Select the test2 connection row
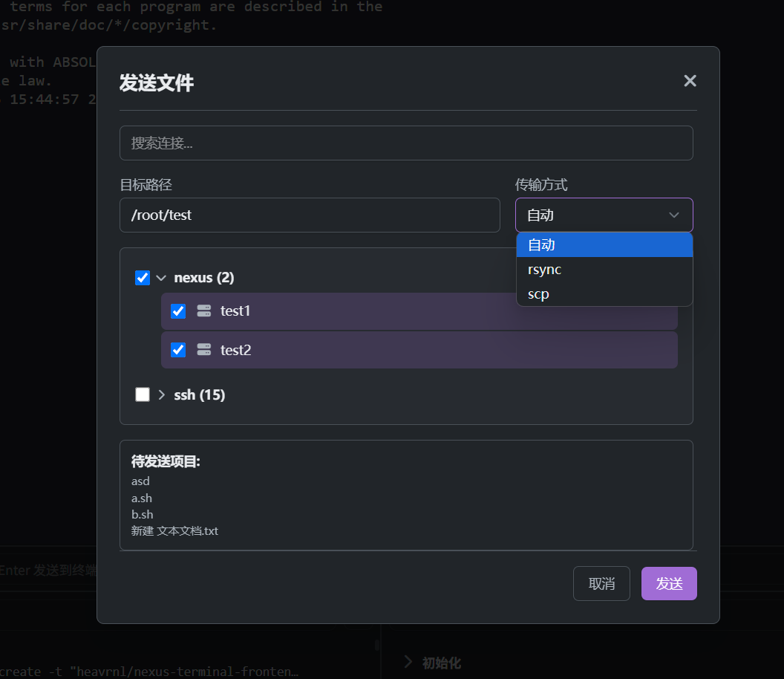The image size is (784, 679). tap(419, 350)
